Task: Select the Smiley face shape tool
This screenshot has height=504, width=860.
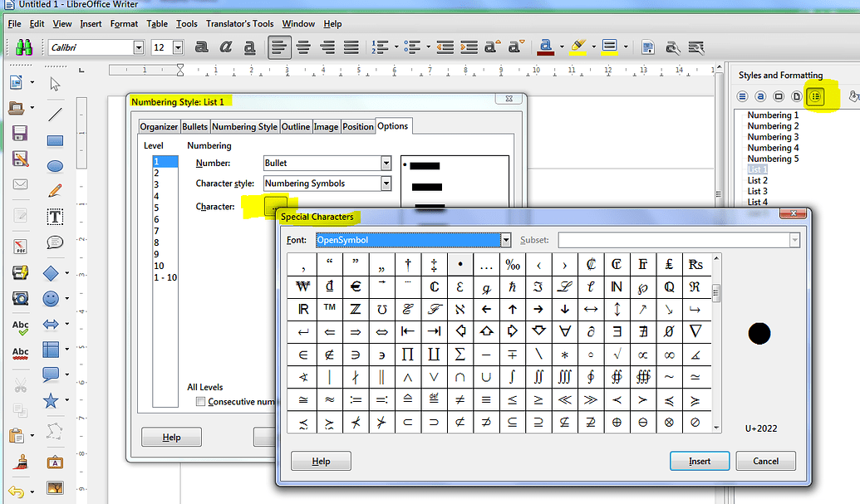Action: pos(50,296)
